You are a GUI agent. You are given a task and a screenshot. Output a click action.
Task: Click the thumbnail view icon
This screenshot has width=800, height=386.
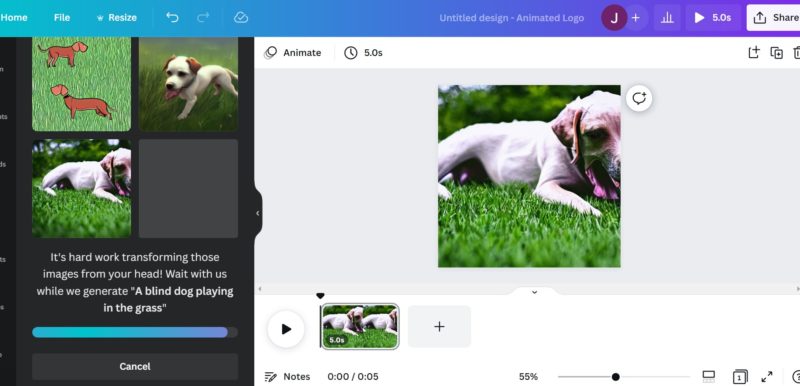point(709,376)
